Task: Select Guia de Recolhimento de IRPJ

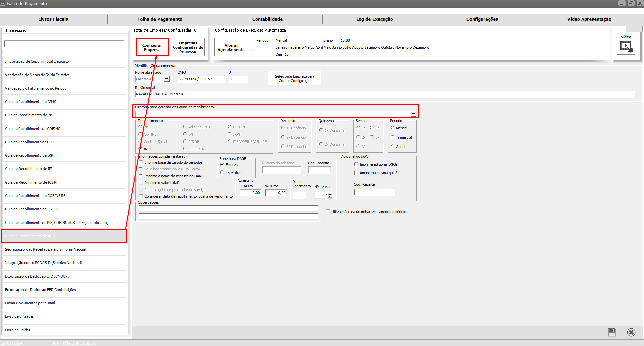Action: tap(64, 236)
